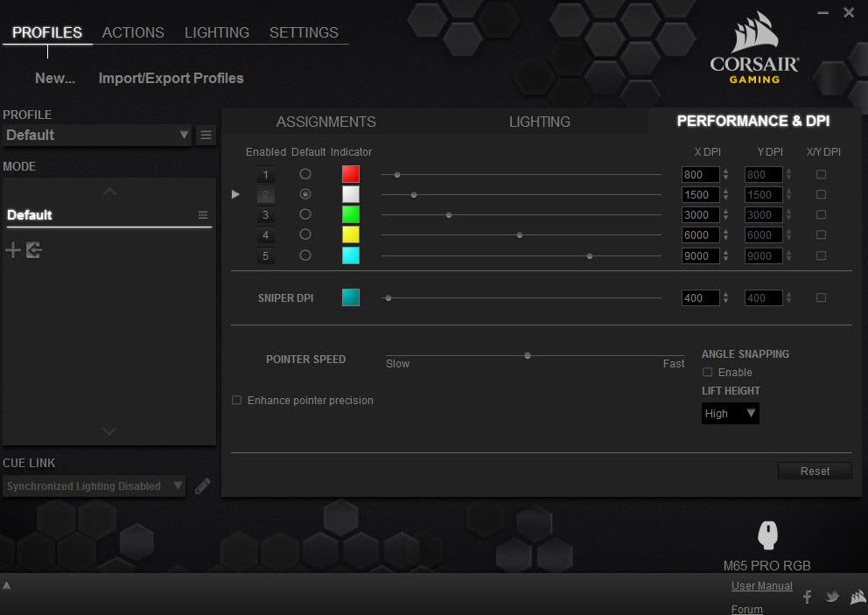Open the Corsair Facebook page icon
The image size is (868, 615).
point(807,597)
